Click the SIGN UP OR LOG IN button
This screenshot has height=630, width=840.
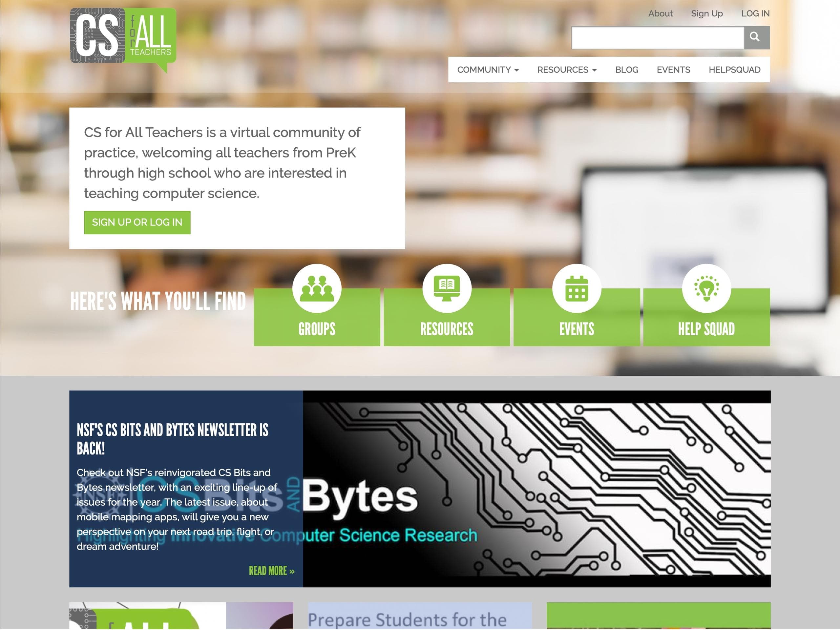pyautogui.click(x=137, y=222)
